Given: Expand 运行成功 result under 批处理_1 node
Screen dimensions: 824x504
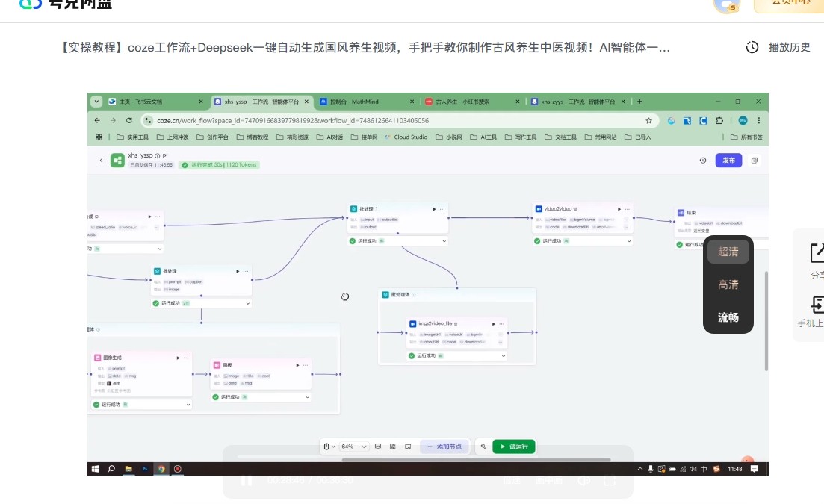Looking at the screenshot, I should pyautogui.click(x=445, y=241).
